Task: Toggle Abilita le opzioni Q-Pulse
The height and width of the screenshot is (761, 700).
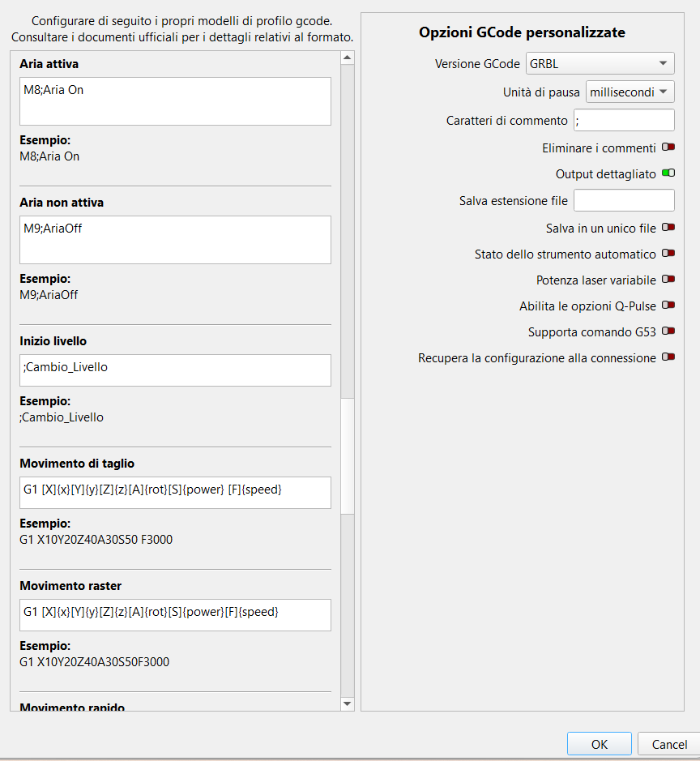Action: click(668, 306)
